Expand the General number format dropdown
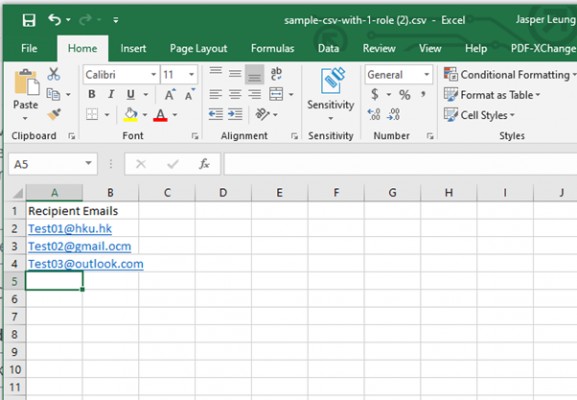Screen dimensions: 577x400 click(x=426, y=75)
